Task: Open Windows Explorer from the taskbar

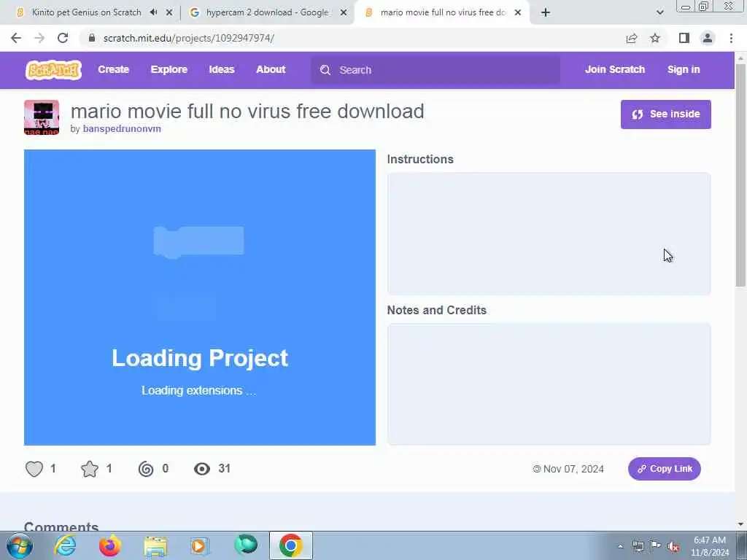Action: (155, 547)
